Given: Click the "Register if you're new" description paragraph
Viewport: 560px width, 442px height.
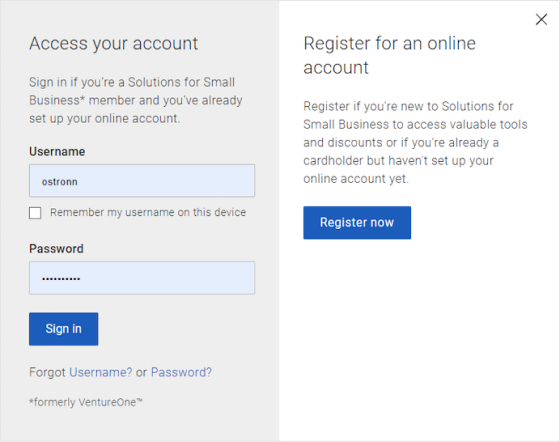Looking at the screenshot, I should 415,142.
